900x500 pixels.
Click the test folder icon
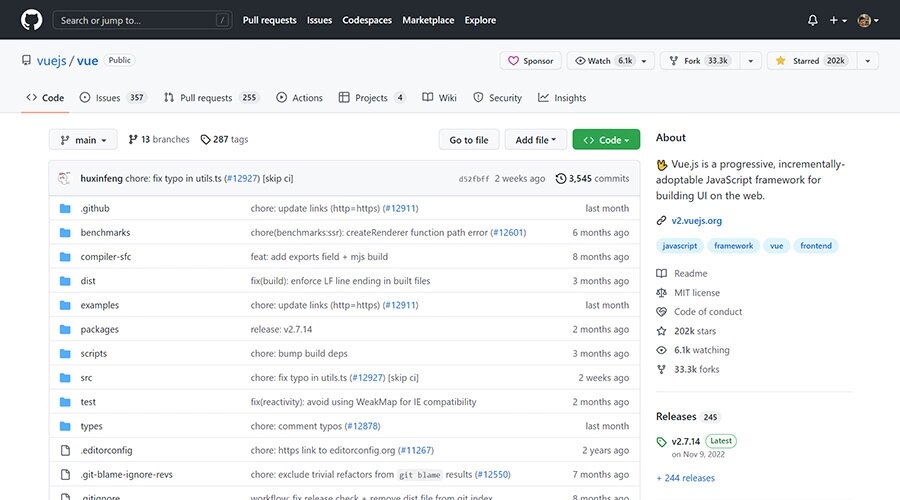coord(65,402)
